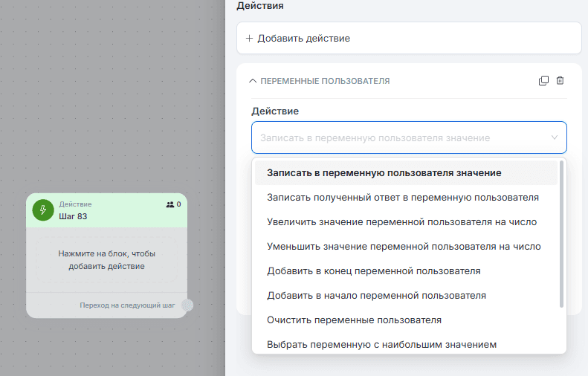Collapse the ПЕРЕМЕННЫЕ ПОЛЬЗОВАТЕЛЯ section chevron
588x376 pixels.
(253, 81)
